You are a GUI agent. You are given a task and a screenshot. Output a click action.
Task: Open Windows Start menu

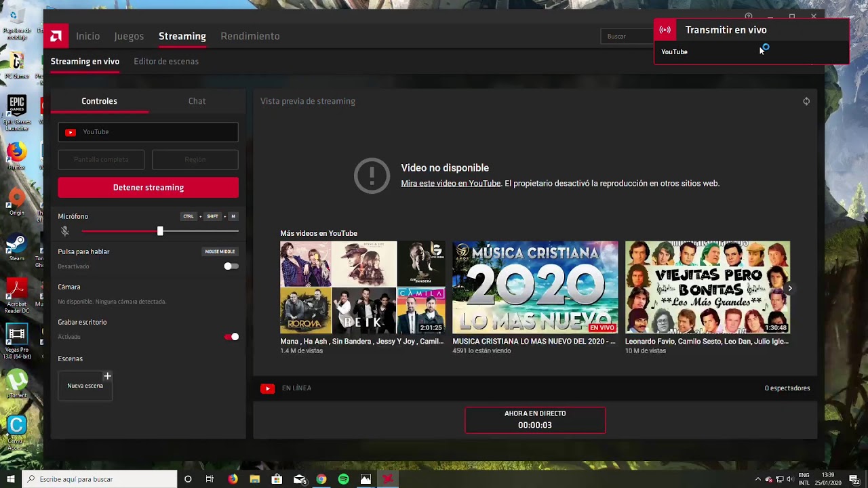(11, 479)
